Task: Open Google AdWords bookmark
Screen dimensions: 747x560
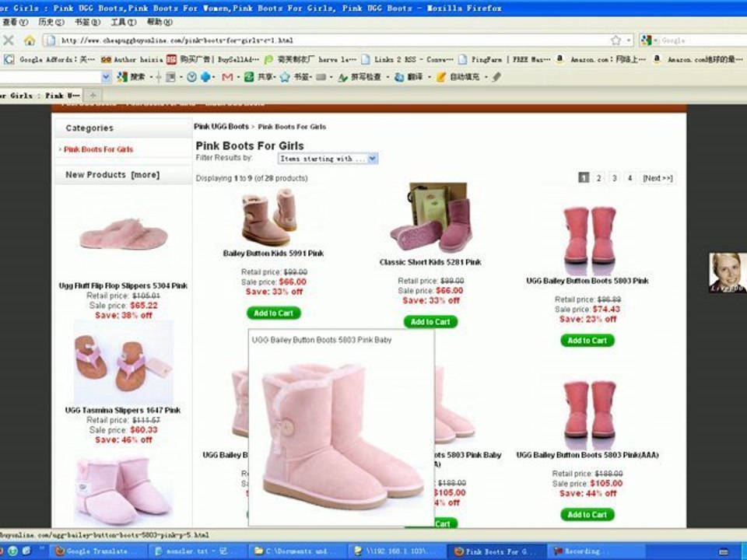Action: pyautogui.click(x=51, y=60)
